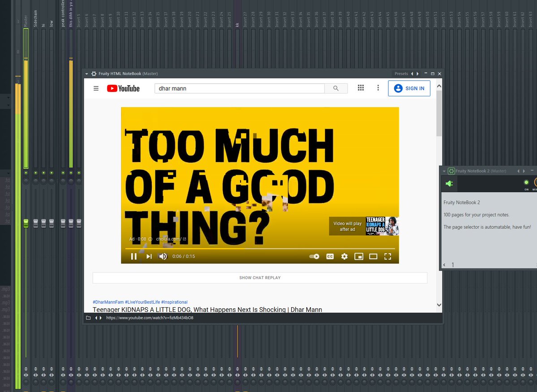Open the YouTube apps grid icon

[x=361, y=88]
